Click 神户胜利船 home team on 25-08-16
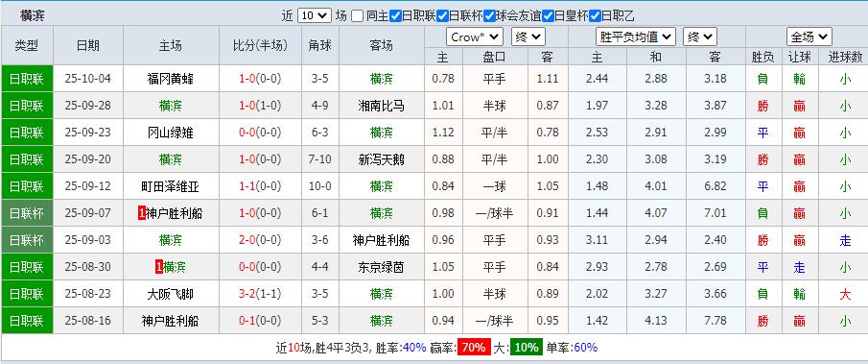Image resolution: width=868 pixels, height=364 pixels. tap(171, 321)
